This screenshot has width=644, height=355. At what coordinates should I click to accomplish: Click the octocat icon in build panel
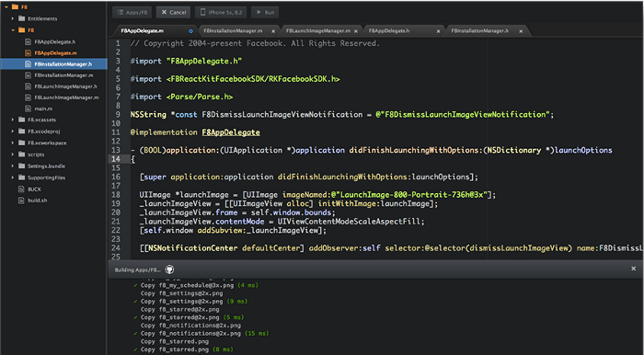tap(169, 269)
